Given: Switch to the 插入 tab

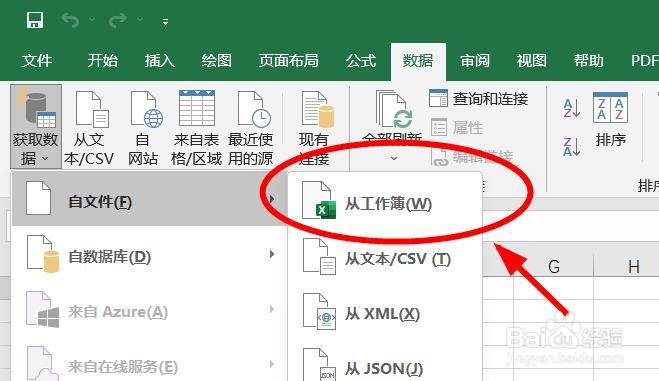Looking at the screenshot, I should [x=159, y=61].
